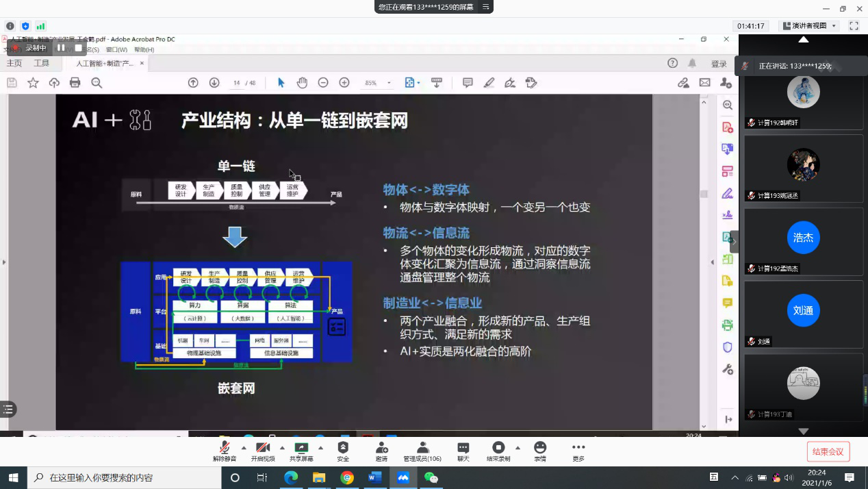The image size is (868, 489).
Task: Unmute microphone via 解除静音
Action: (x=225, y=451)
